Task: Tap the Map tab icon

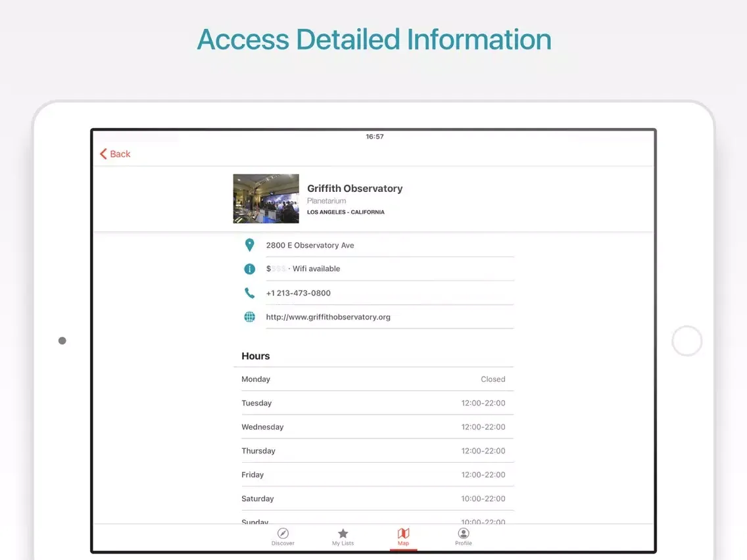Action: [x=404, y=533]
